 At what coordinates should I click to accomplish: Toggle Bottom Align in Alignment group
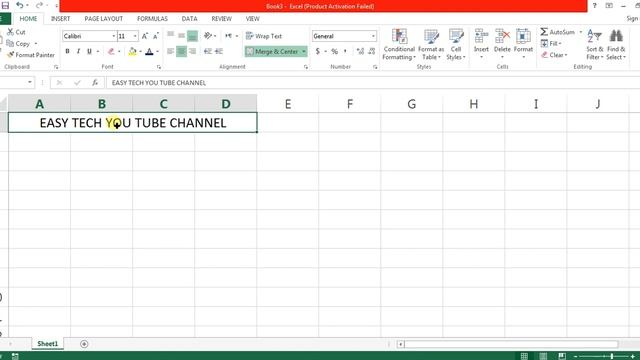click(x=192, y=36)
